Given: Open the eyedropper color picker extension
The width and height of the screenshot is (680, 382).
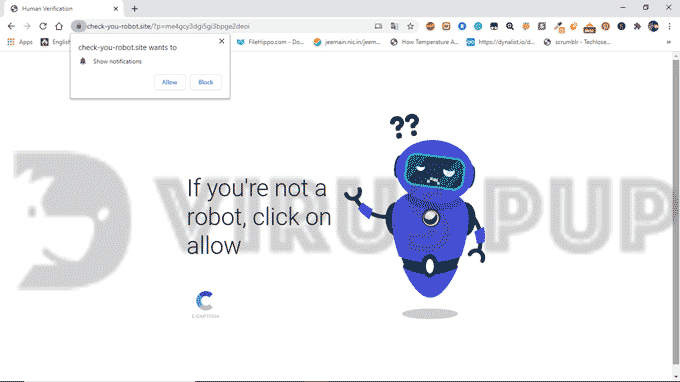Looking at the screenshot, I should point(559,27).
